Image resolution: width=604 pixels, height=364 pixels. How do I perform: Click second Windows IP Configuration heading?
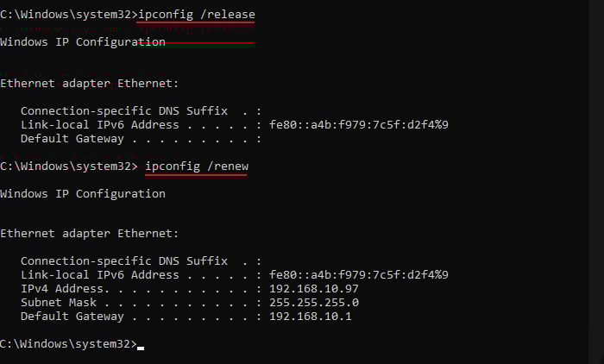point(83,194)
